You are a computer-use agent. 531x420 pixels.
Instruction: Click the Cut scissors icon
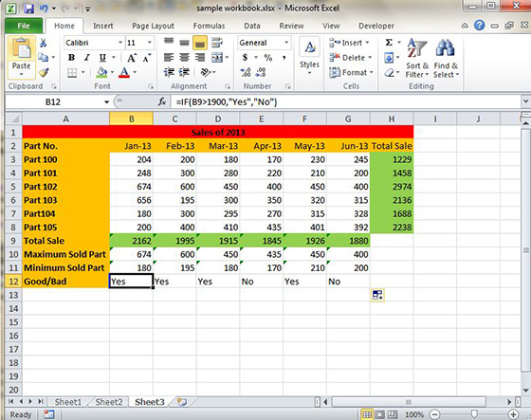coord(43,43)
